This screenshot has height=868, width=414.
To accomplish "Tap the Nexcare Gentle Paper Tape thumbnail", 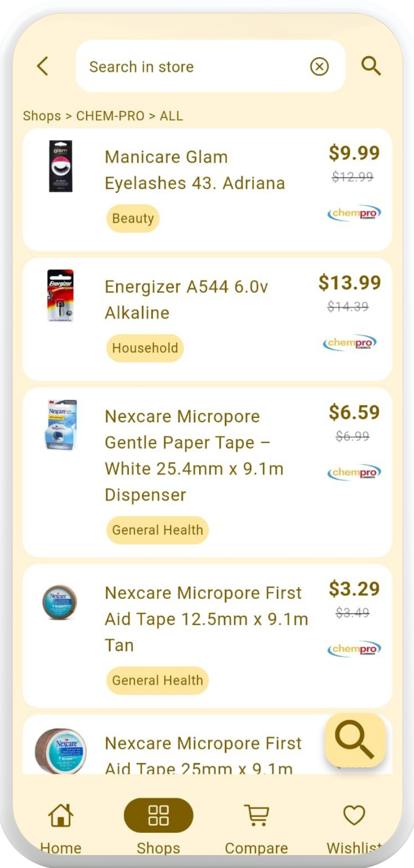I will tap(61, 425).
